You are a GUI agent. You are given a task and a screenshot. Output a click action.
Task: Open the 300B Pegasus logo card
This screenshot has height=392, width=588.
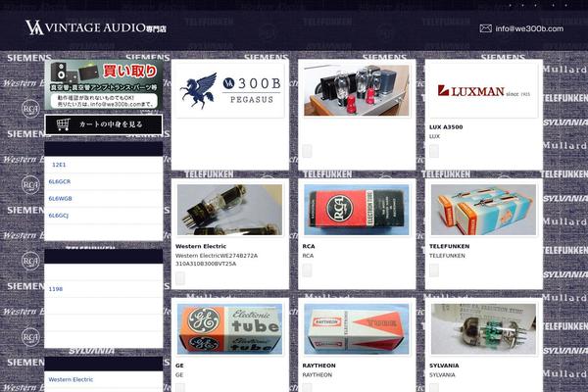pyautogui.click(x=230, y=90)
